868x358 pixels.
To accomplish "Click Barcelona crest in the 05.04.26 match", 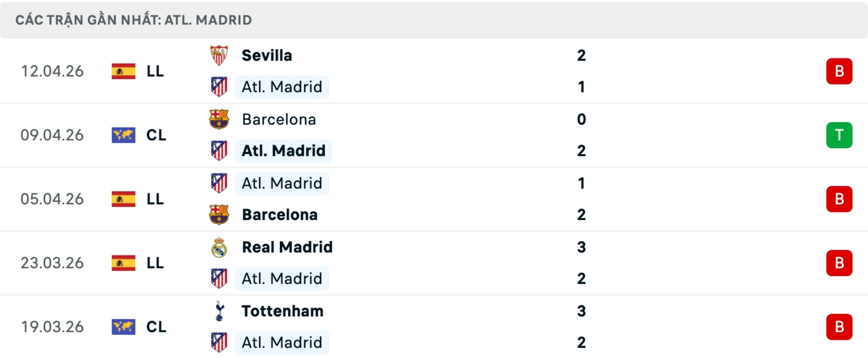I will tap(219, 215).
